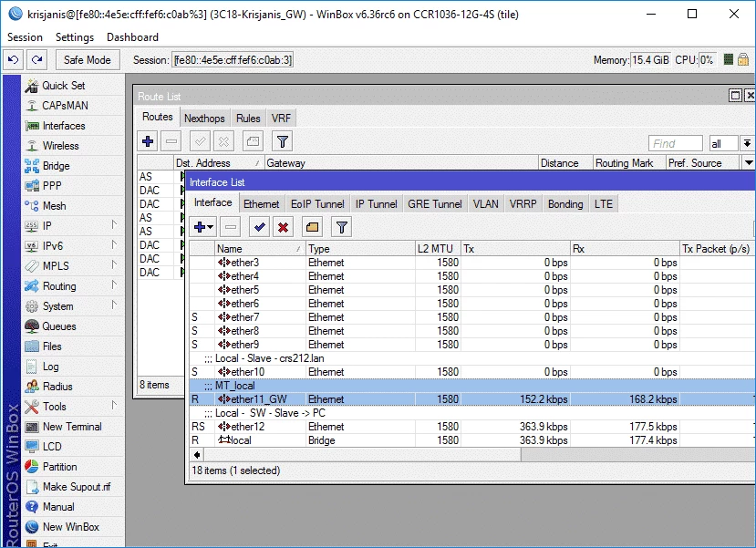
Task: Click the blue plus add button in Route List
Action: click(148, 141)
